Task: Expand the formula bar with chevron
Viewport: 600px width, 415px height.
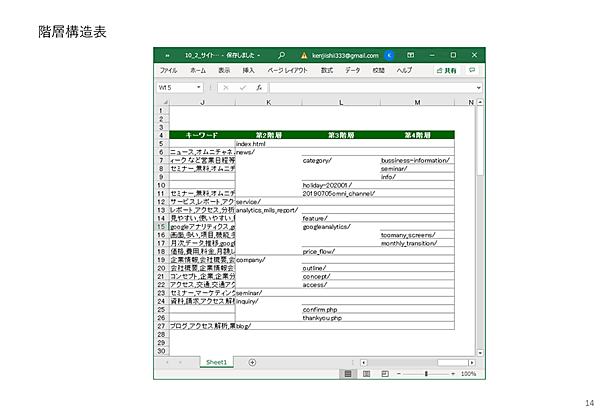Action: tap(478, 88)
